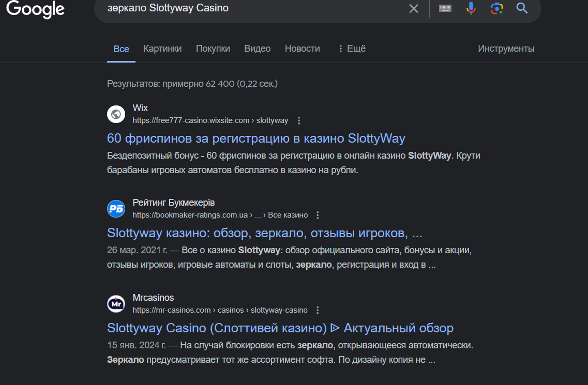Viewport: 588px width, 385px height.
Task: Switch to the Видео tab
Action: click(x=257, y=49)
